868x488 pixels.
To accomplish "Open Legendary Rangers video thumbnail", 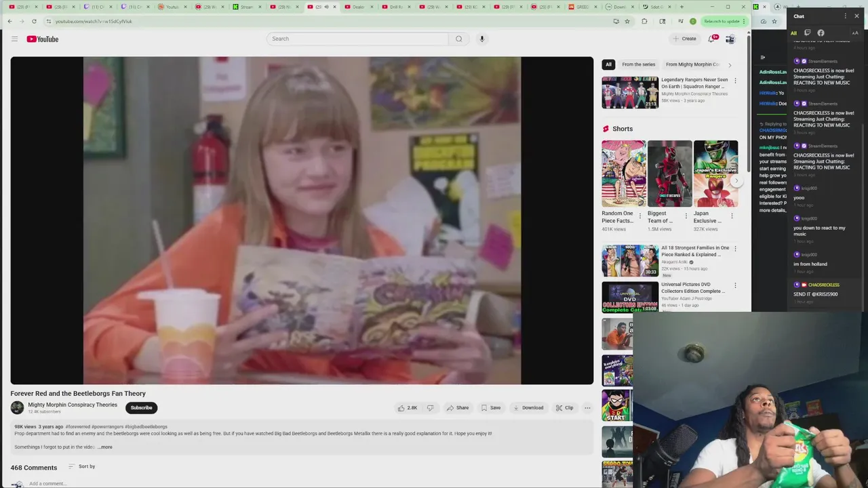I will tap(630, 92).
